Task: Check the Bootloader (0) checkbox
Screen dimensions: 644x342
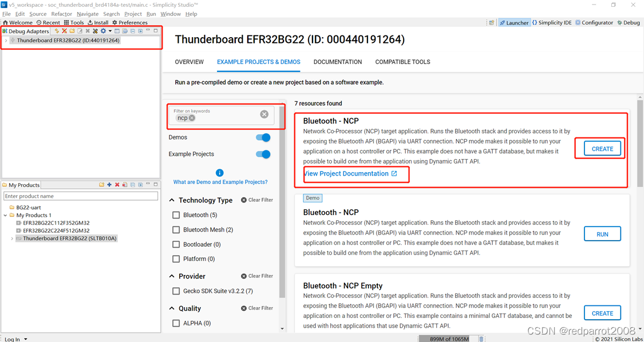Action: tap(176, 245)
